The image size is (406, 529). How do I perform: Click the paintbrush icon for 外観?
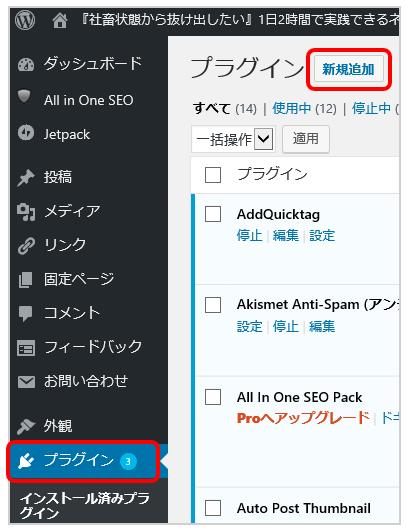tap(26, 426)
